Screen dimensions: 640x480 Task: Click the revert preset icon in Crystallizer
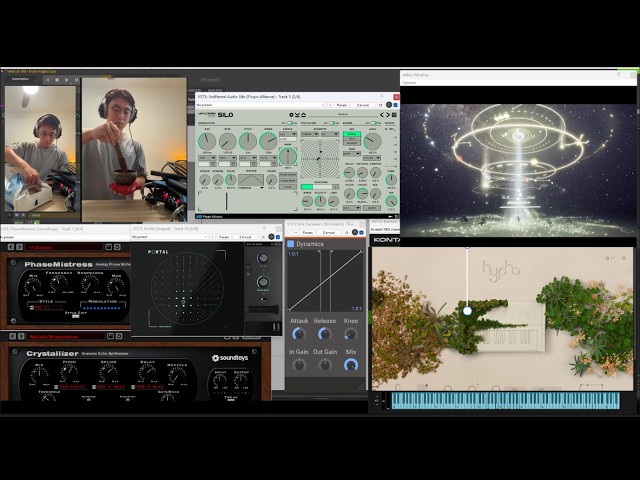(119, 336)
